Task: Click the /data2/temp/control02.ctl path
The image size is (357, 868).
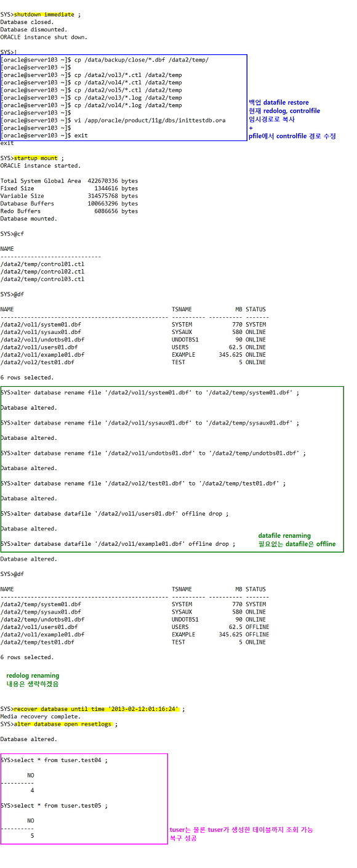Action: pos(42,272)
